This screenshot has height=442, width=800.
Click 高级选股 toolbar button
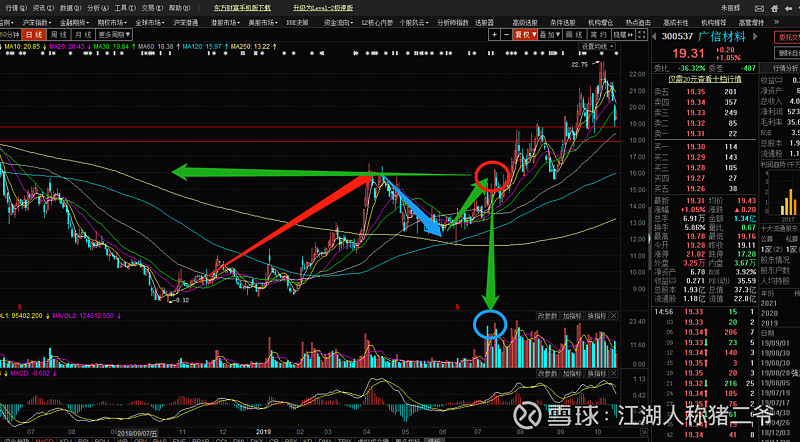click(525, 23)
